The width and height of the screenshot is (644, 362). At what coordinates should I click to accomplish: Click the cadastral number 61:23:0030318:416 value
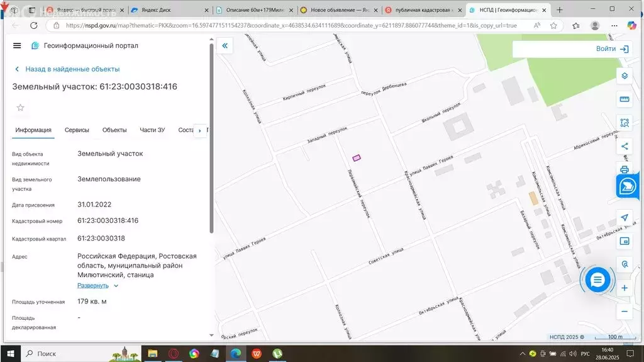pyautogui.click(x=108, y=221)
